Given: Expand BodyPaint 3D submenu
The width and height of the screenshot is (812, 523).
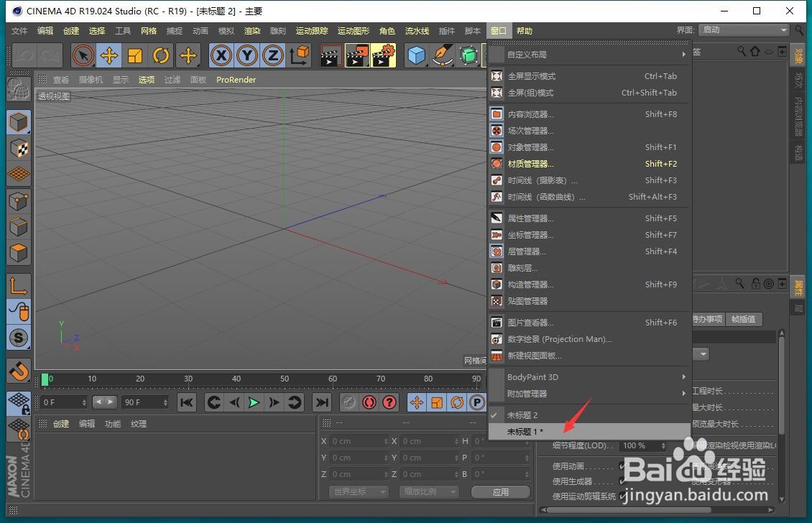Looking at the screenshot, I should coord(590,377).
